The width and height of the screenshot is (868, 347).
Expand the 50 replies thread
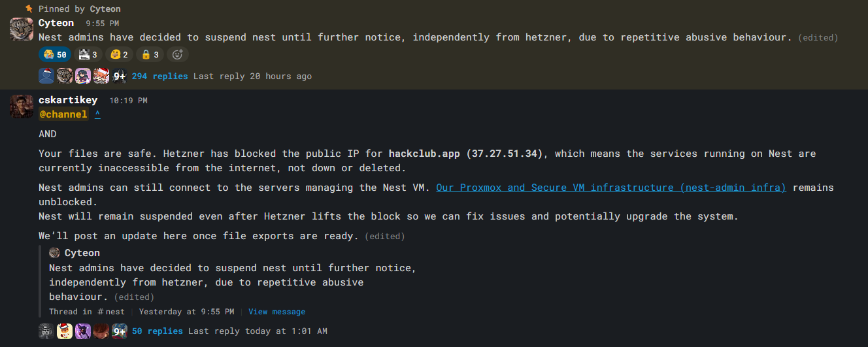157,331
